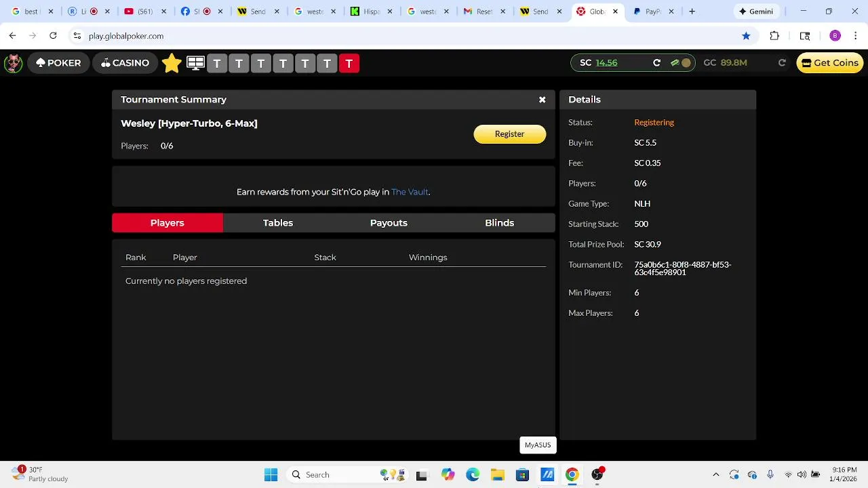Open a new browser tab
The height and width of the screenshot is (488, 868).
click(692, 12)
